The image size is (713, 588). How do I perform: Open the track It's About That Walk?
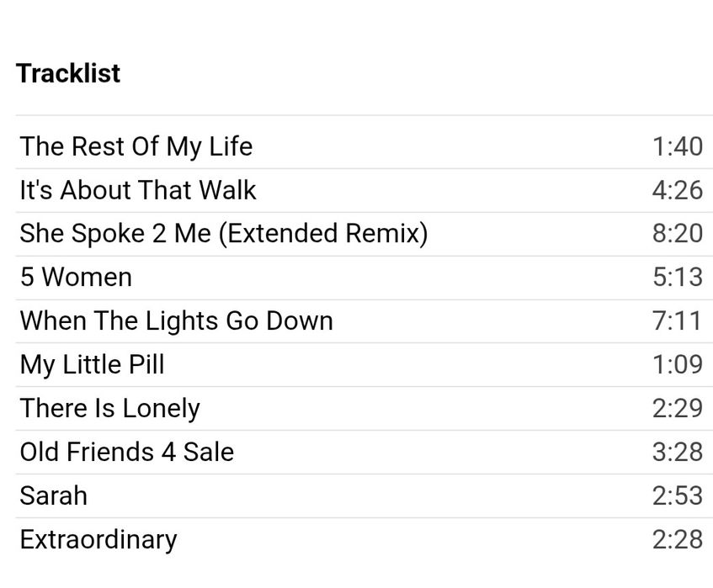tap(138, 190)
